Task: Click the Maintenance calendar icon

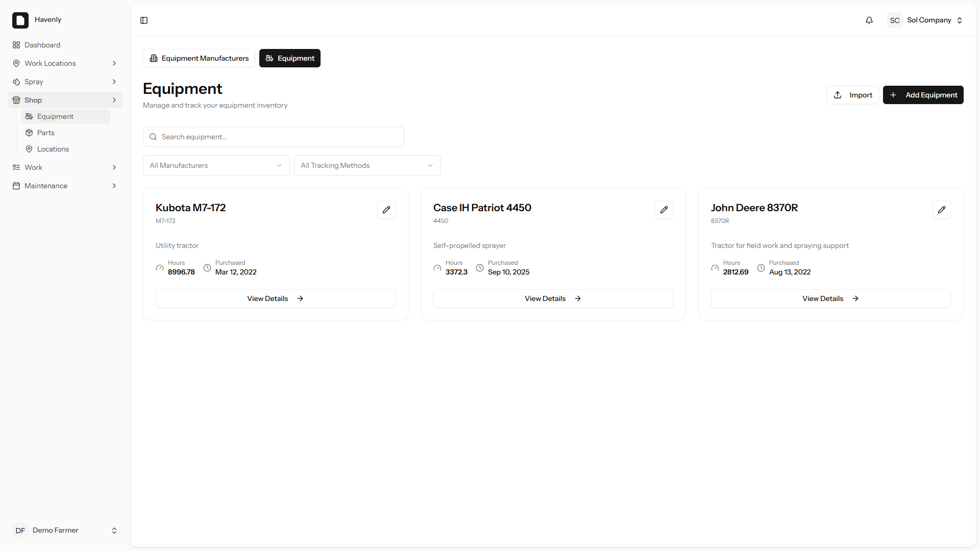Action: 16,186
